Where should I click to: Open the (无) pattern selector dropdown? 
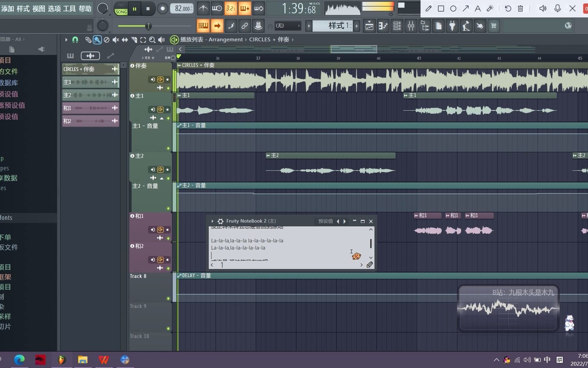[x=288, y=26]
